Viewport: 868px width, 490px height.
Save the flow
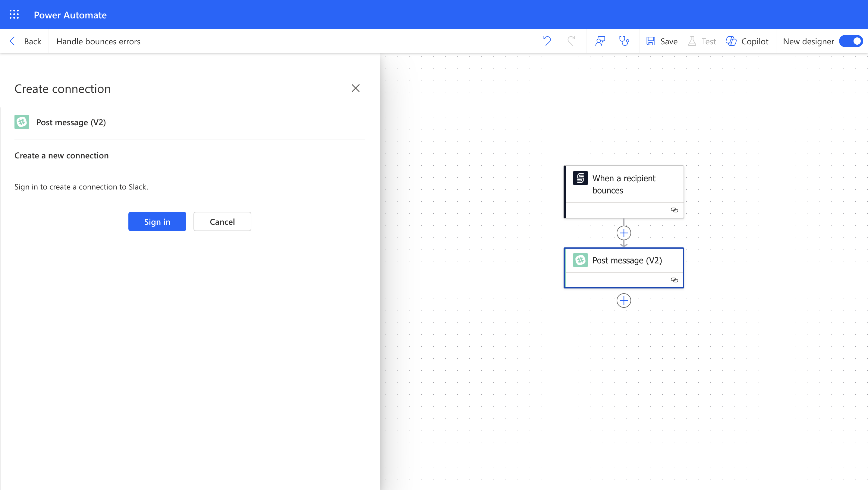[662, 41]
